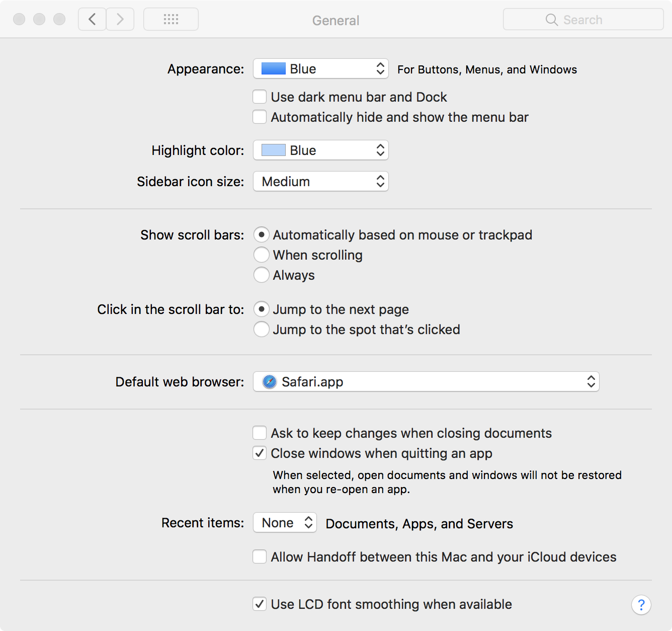Click the back navigation arrow
Image resolution: width=672 pixels, height=631 pixels.
coord(92,19)
